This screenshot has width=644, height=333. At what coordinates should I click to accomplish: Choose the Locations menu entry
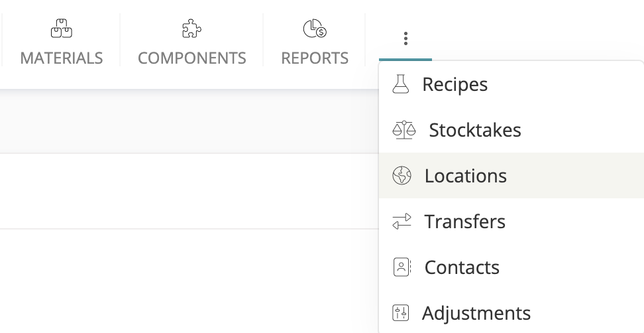click(x=466, y=176)
